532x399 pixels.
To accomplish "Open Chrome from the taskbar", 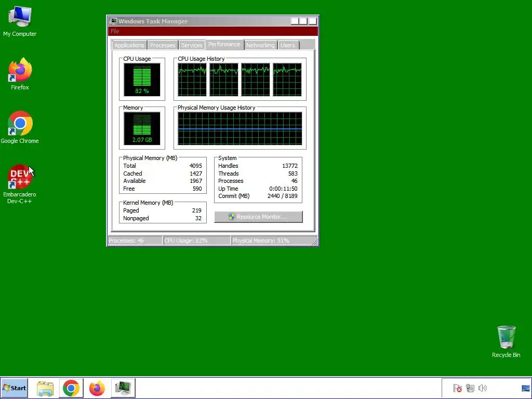I will click(71, 388).
